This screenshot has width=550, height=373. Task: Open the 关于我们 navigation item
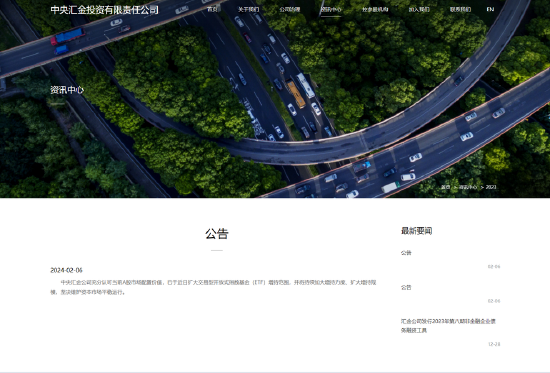click(248, 9)
